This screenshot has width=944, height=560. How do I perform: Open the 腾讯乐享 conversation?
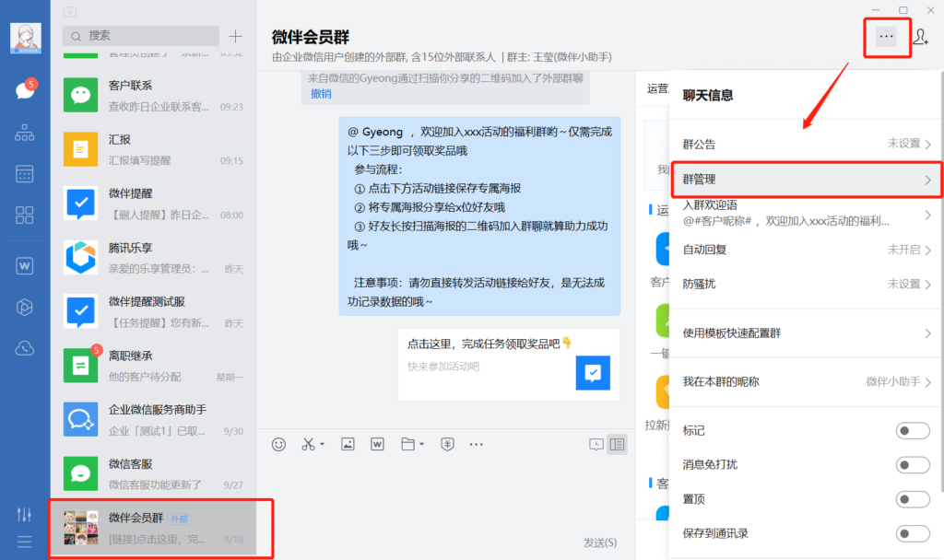[x=154, y=258]
